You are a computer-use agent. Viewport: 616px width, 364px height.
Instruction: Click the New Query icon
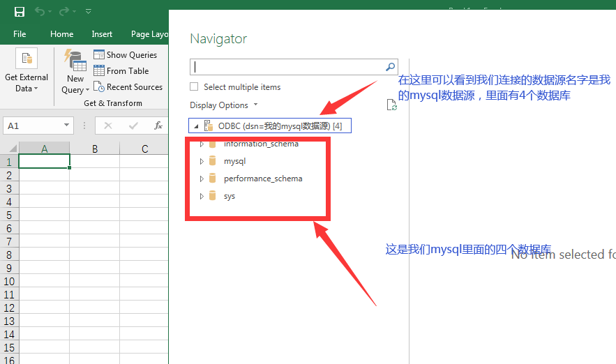tap(75, 61)
